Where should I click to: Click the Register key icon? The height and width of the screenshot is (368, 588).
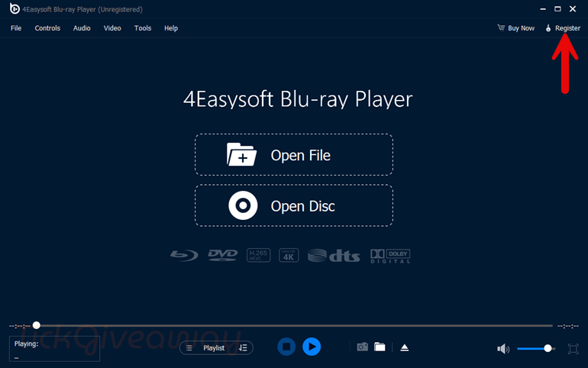coord(548,28)
